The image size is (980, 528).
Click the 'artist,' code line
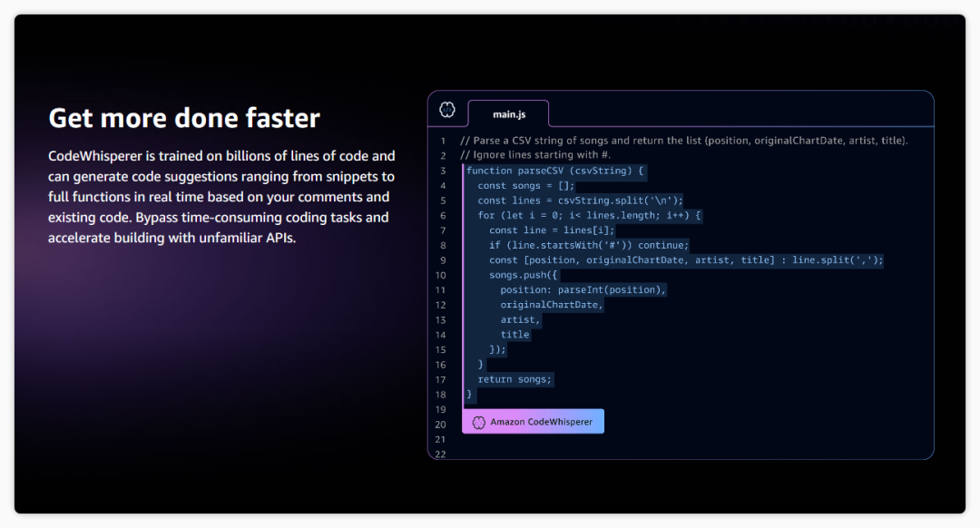[520, 320]
